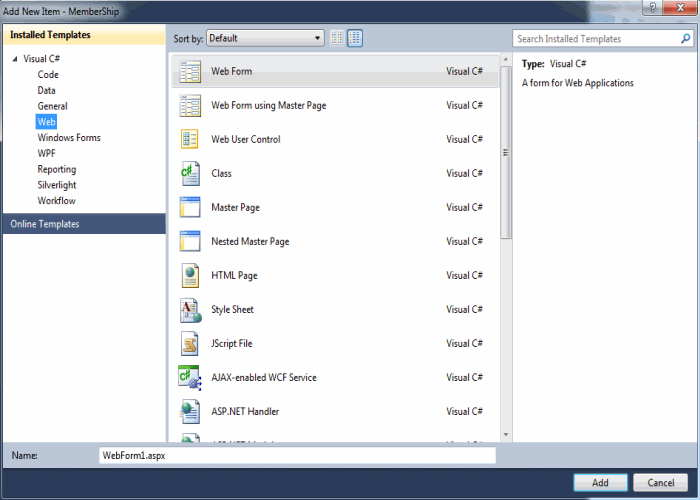
Task: Select the HTML Page template name
Action: coord(234,275)
